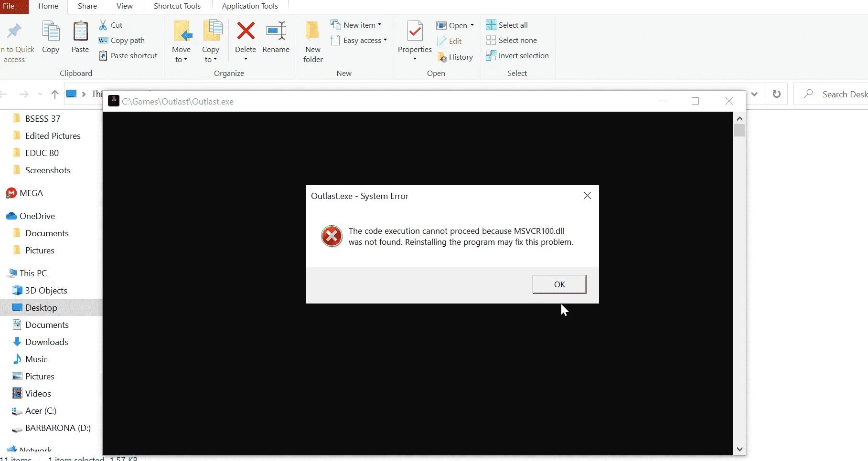
Task: Select This PC in navigation pane
Action: click(x=27, y=273)
